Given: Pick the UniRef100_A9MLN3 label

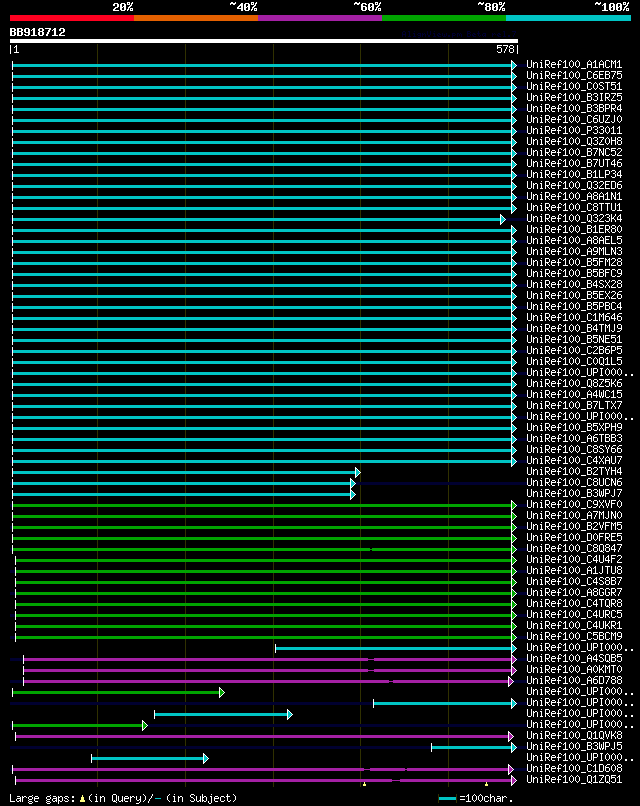Looking at the screenshot, I should click(574, 251).
